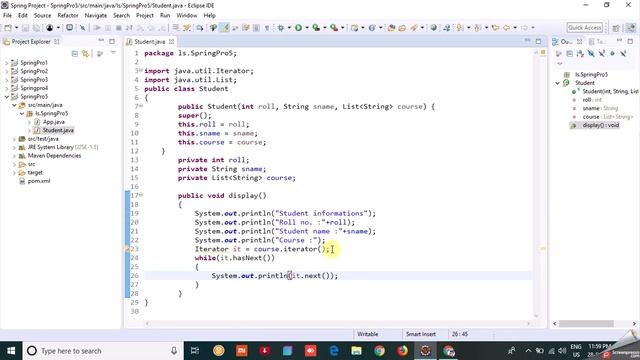Toggle Mark Occurrences in main toolbar
Viewport: 640px width, 360px height.
point(224,28)
